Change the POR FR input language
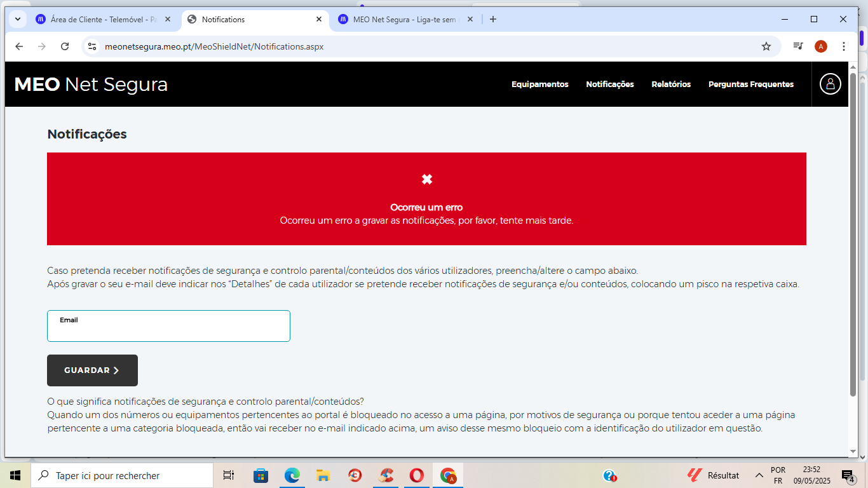Viewport: 868px width, 488px height. 778,475
